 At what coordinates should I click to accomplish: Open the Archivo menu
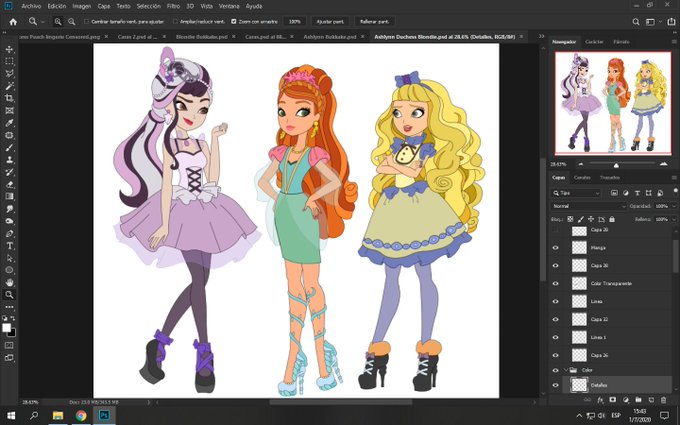[31, 7]
